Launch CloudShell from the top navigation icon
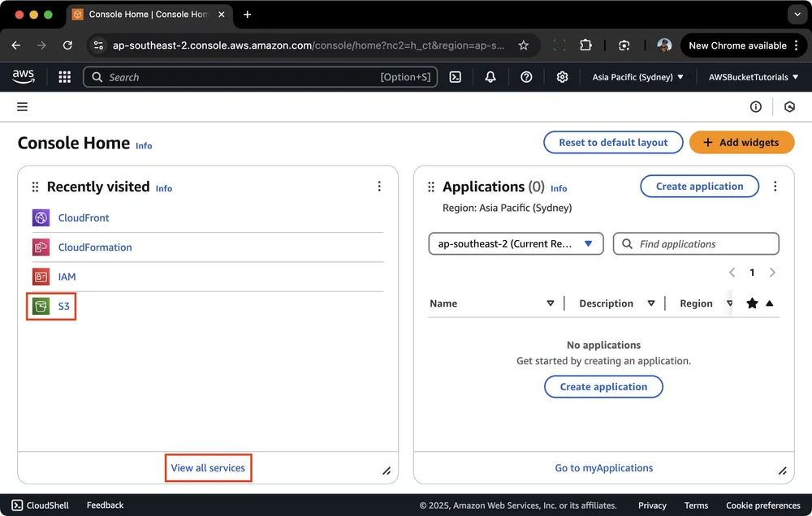 click(x=456, y=77)
